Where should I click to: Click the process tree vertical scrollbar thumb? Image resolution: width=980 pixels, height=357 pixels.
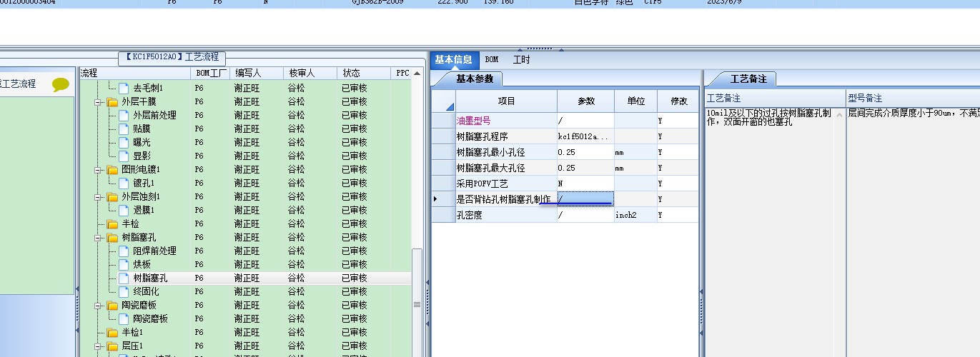[x=417, y=303]
